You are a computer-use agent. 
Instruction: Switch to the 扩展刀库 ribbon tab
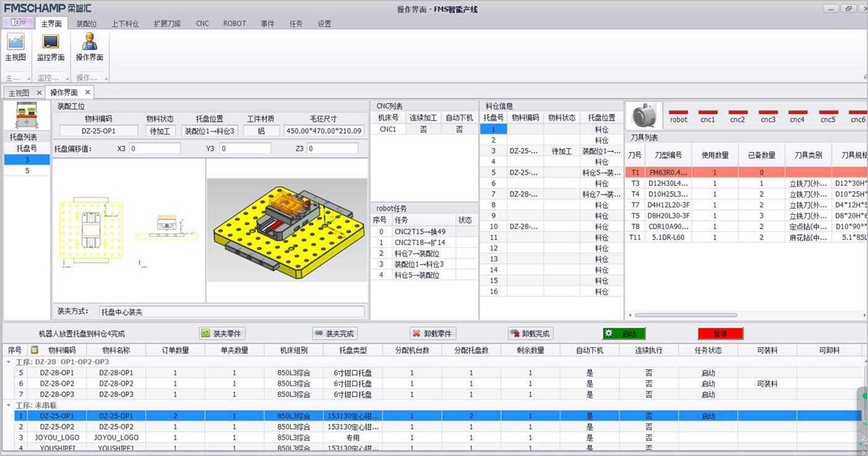167,24
